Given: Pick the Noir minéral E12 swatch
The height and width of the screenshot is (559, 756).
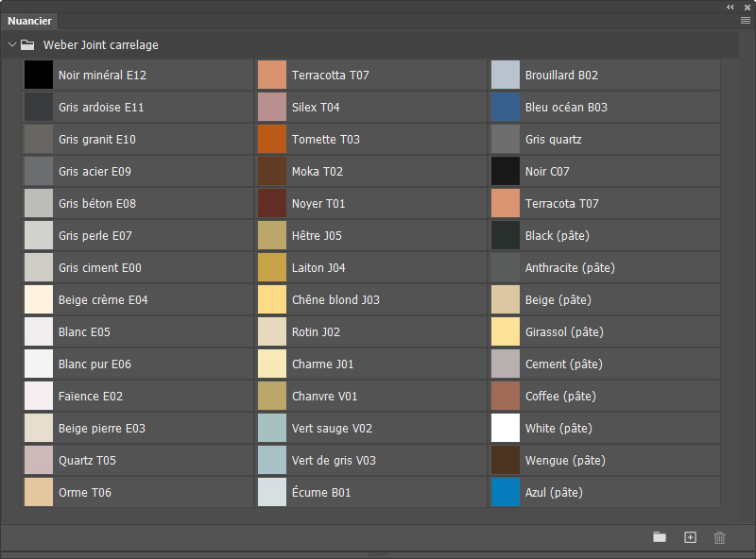Looking at the screenshot, I should (39, 75).
